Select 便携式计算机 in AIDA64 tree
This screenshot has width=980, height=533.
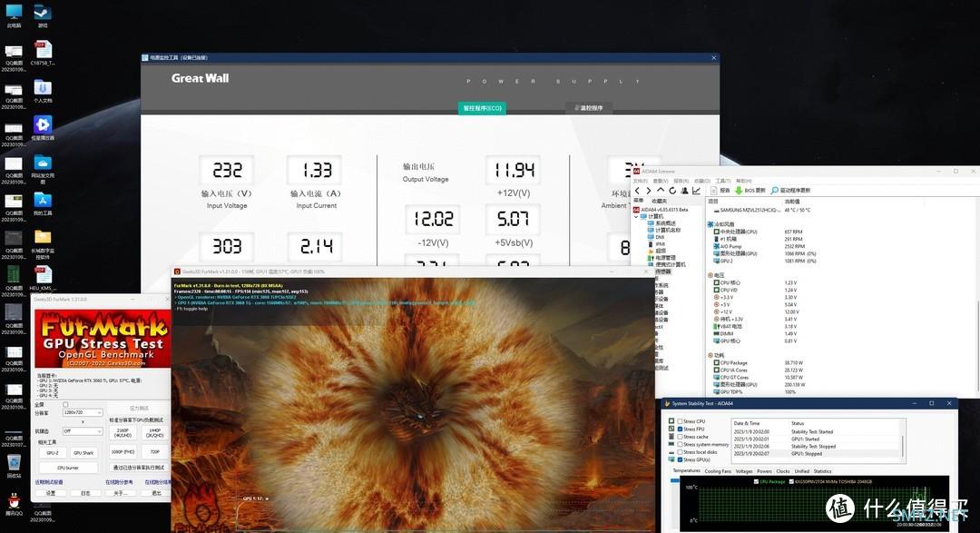666,264
